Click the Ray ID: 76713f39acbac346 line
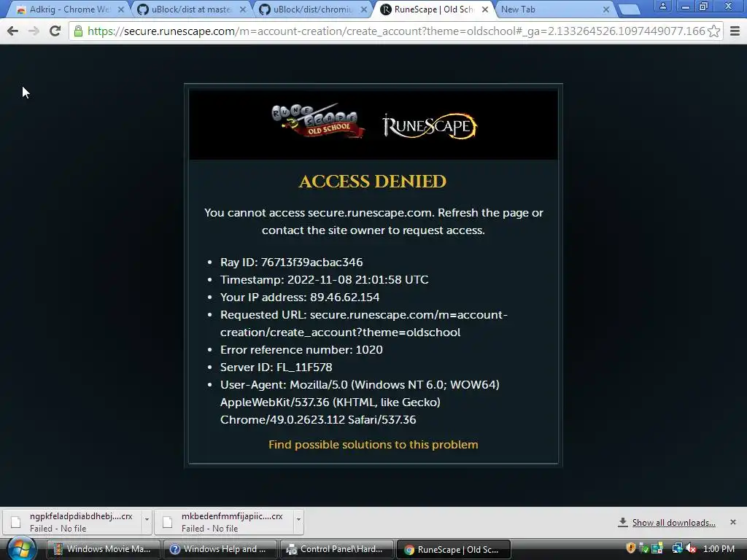This screenshot has height=560, width=747. pos(291,262)
